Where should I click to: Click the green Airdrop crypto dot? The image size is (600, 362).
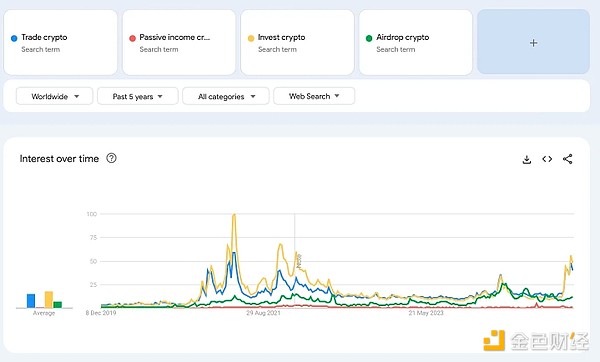click(x=369, y=38)
